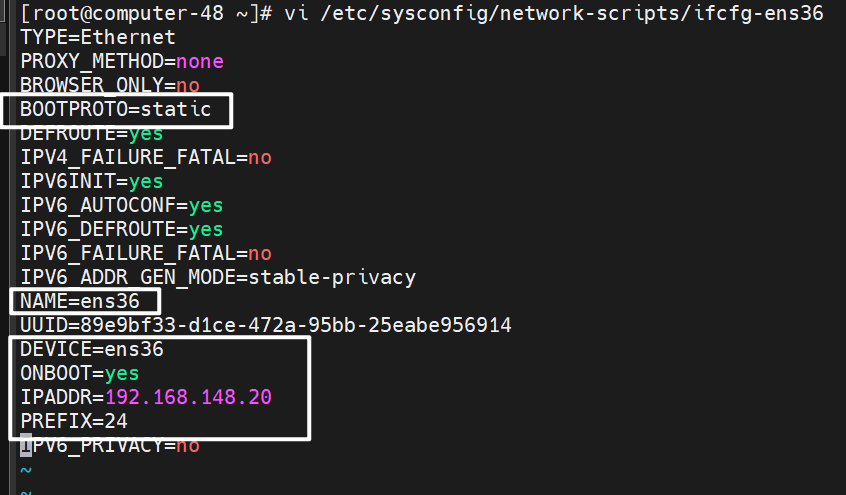Click the PREFIX=24 line
The image size is (846, 495).
pos(74,421)
